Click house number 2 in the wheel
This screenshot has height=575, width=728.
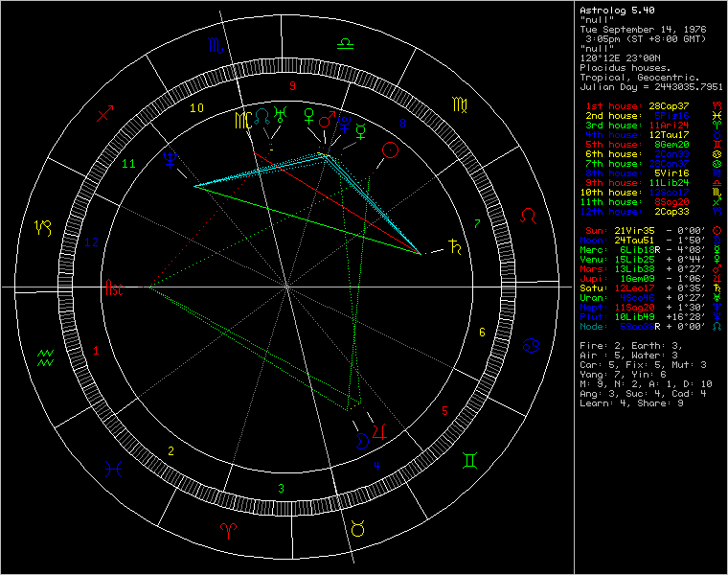(x=171, y=451)
